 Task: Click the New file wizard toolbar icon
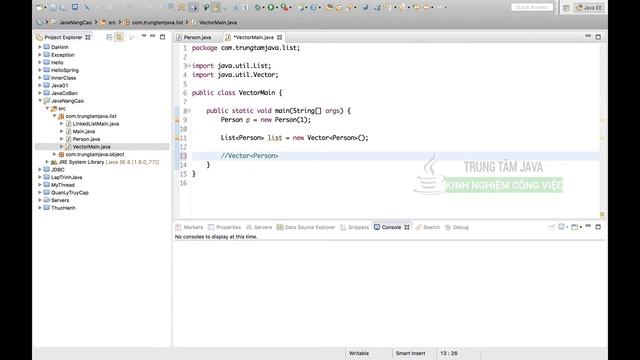[x=40, y=7]
